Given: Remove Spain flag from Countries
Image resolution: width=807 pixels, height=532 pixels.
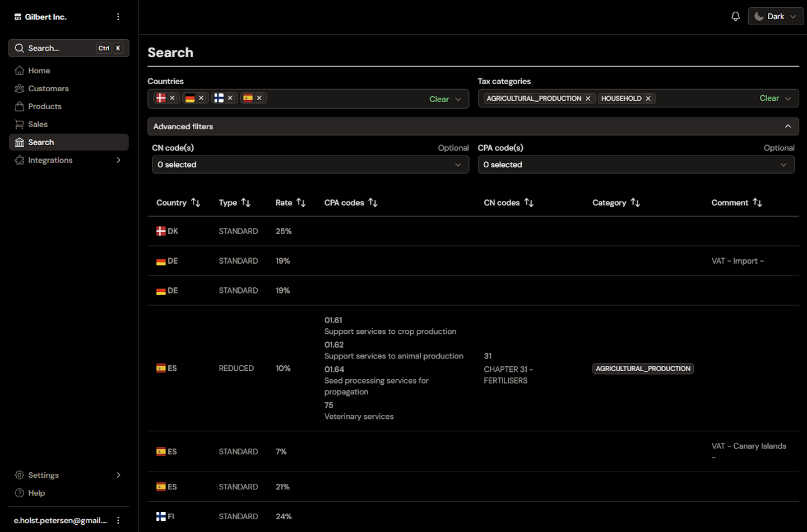Looking at the screenshot, I should tap(259, 98).
